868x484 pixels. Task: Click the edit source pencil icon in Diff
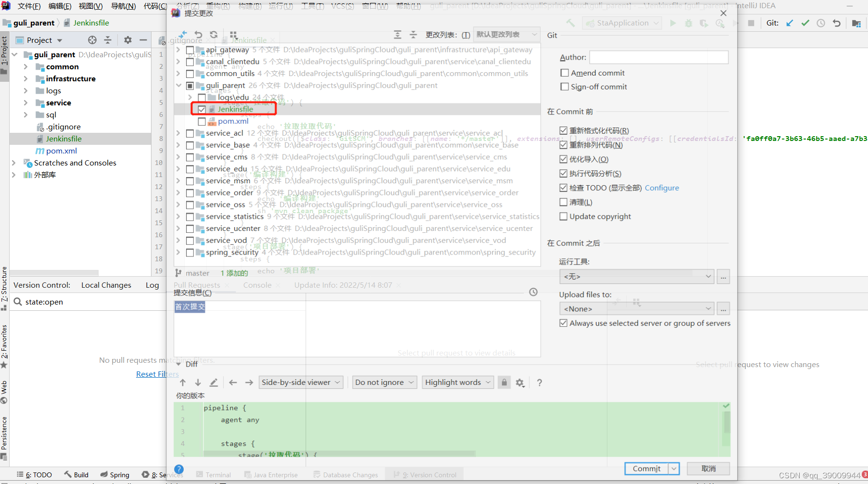(x=214, y=382)
